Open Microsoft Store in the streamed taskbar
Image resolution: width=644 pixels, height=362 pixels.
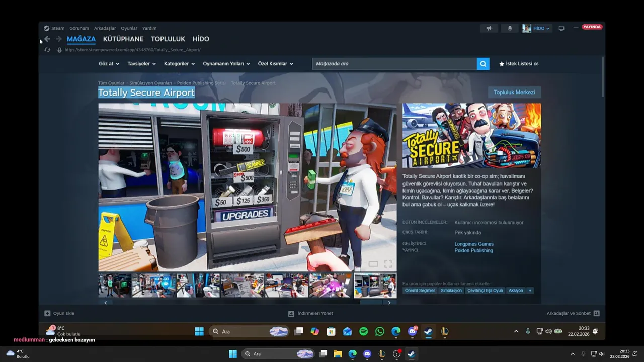click(331, 331)
